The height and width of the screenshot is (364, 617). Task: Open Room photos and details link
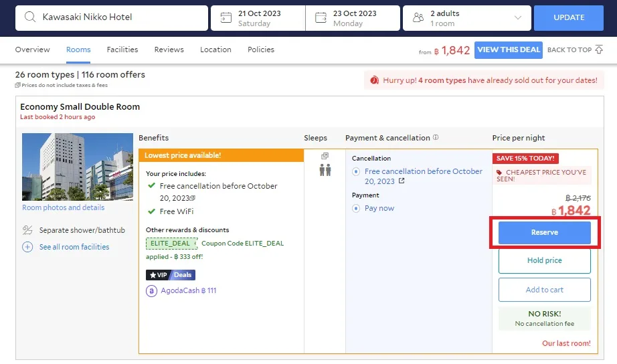tap(64, 207)
